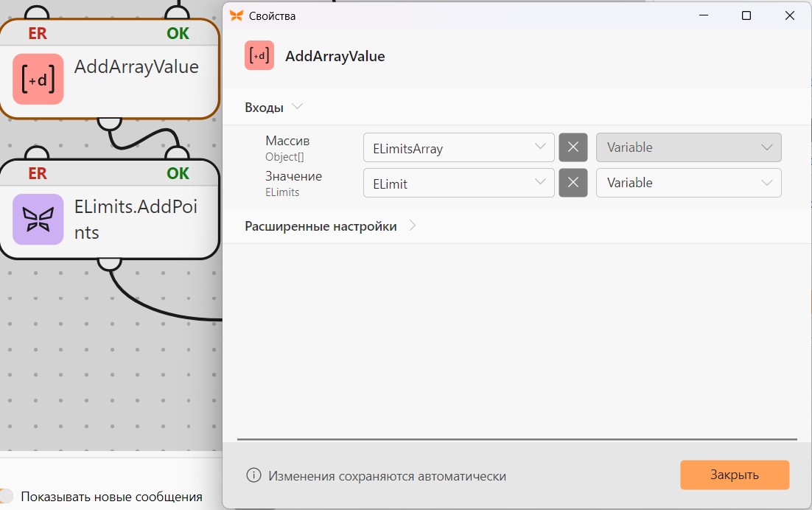This screenshot has width=812, height=510.
Task: Collapse the Входы section
Action: coord(273,107)
